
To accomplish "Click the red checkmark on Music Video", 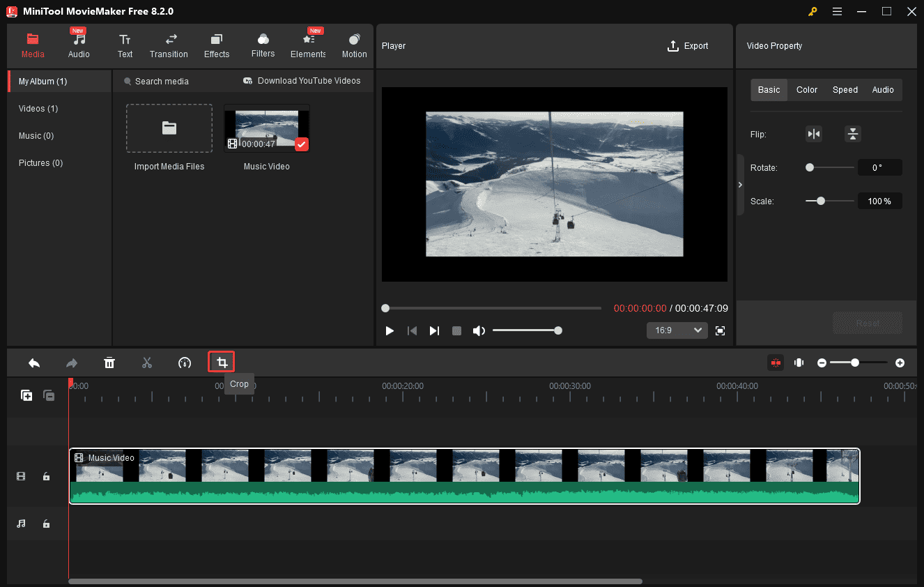I will 302,144.
